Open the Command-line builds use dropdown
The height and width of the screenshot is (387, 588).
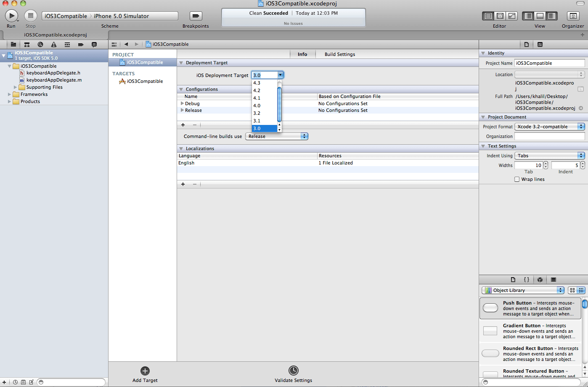point(277,136)
